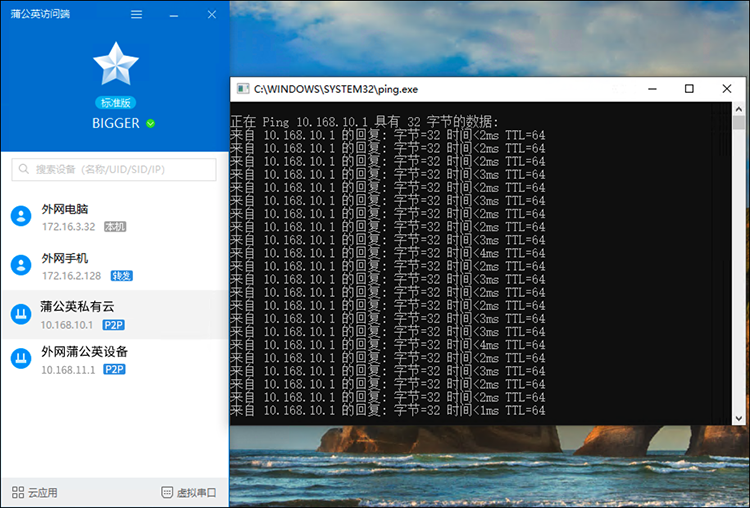Image resolution: width=750 pixels, height=508 pixels.
Task: Click the search device input field
Action: click(x=114, y=169)
